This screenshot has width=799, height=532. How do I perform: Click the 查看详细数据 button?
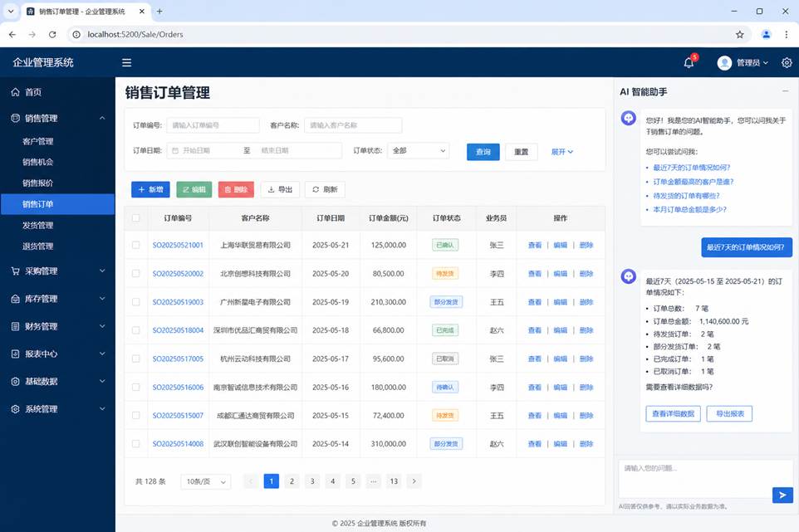pyautogui.click(x=673, y=413)
